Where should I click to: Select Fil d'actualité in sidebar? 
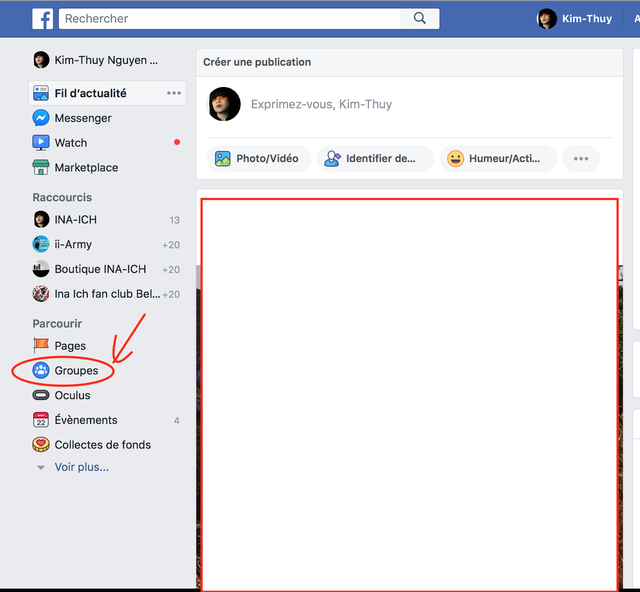pyautogui.click(x=90, y=93)
